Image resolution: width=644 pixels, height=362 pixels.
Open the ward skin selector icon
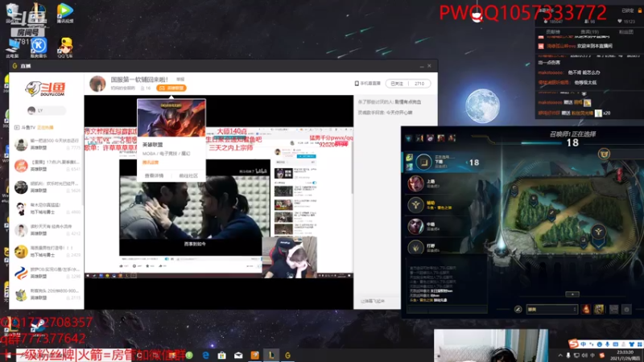[613, 310]
